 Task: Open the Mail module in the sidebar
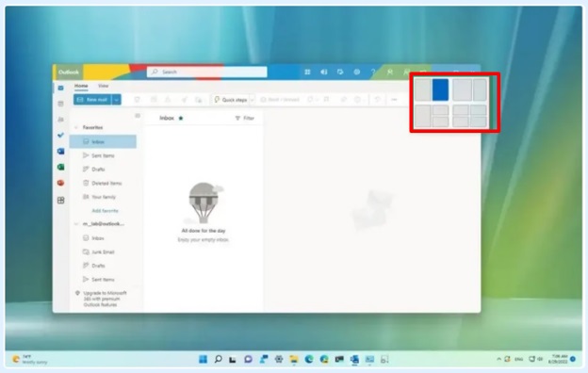60,88
